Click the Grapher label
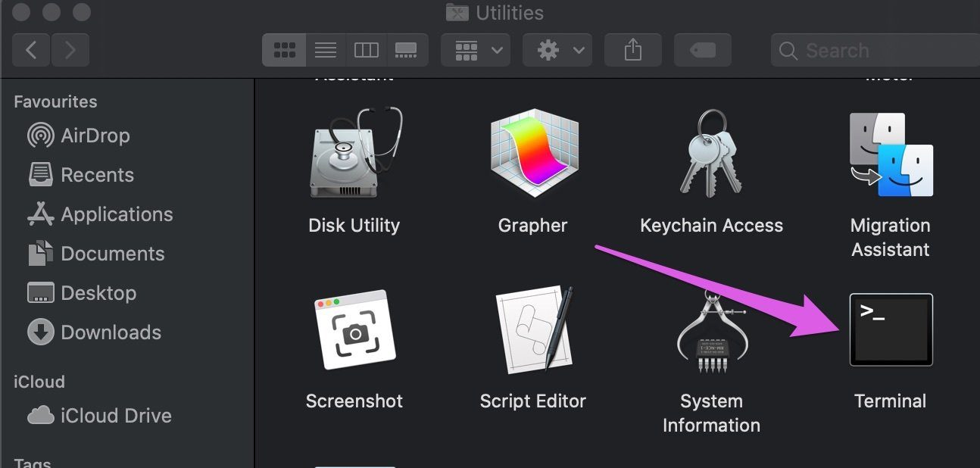Screen dimensions: 980x468 pyautogui.click(x=532, y=226)
